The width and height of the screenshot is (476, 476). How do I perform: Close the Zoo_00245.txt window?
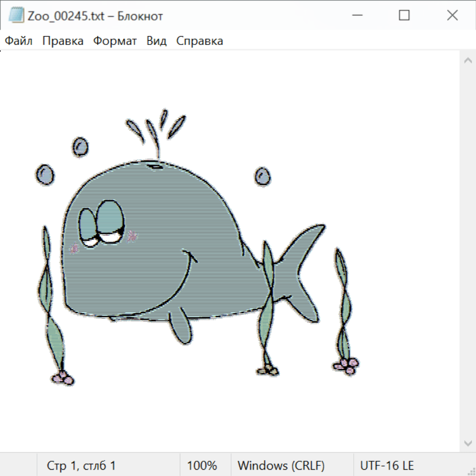point(452,16)
